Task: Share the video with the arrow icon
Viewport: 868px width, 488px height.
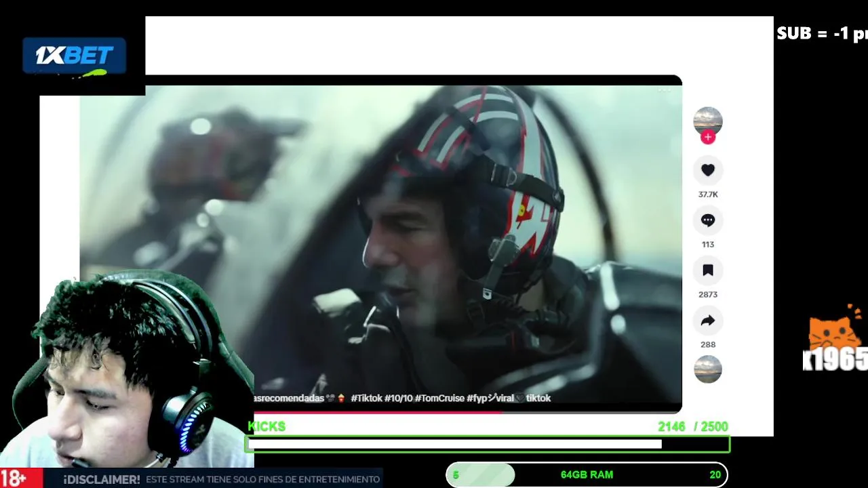Action: [x=708, y=321]
